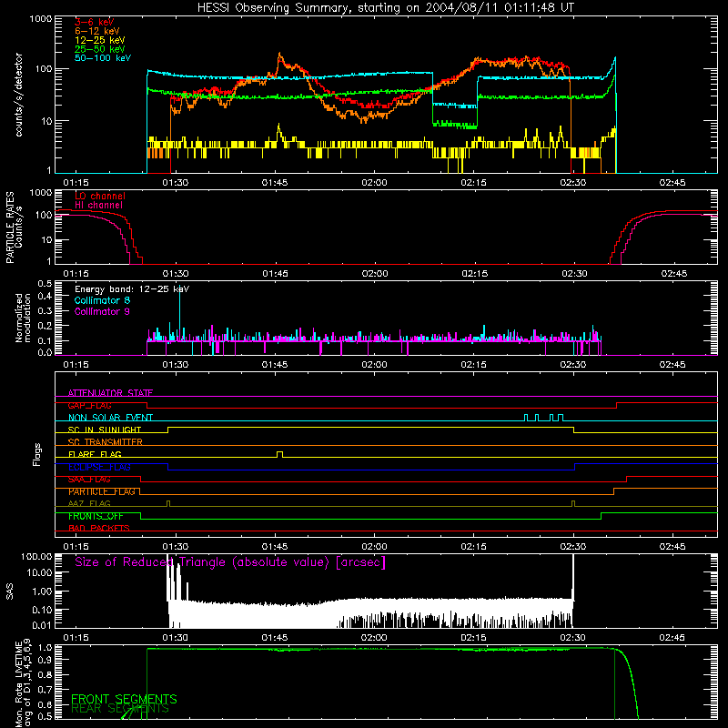Click the 02:00 tick label under the counts panel
Screen dimensions: 728x728
tap(374, 183)
